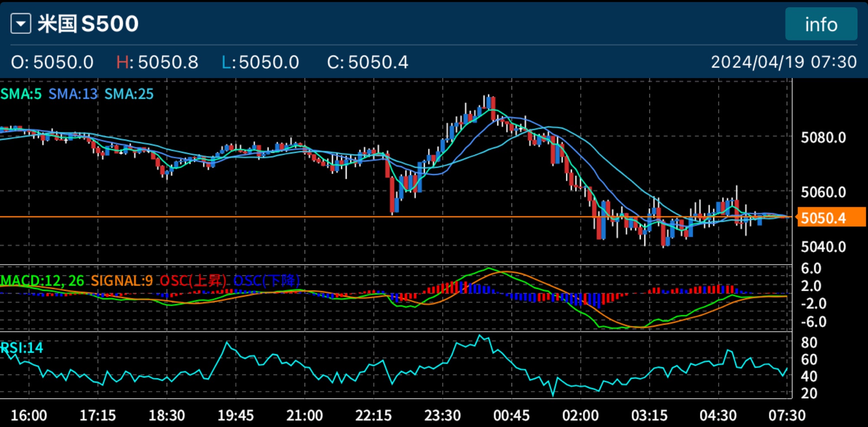Select the 07:30 time axis label

[787, 415]
